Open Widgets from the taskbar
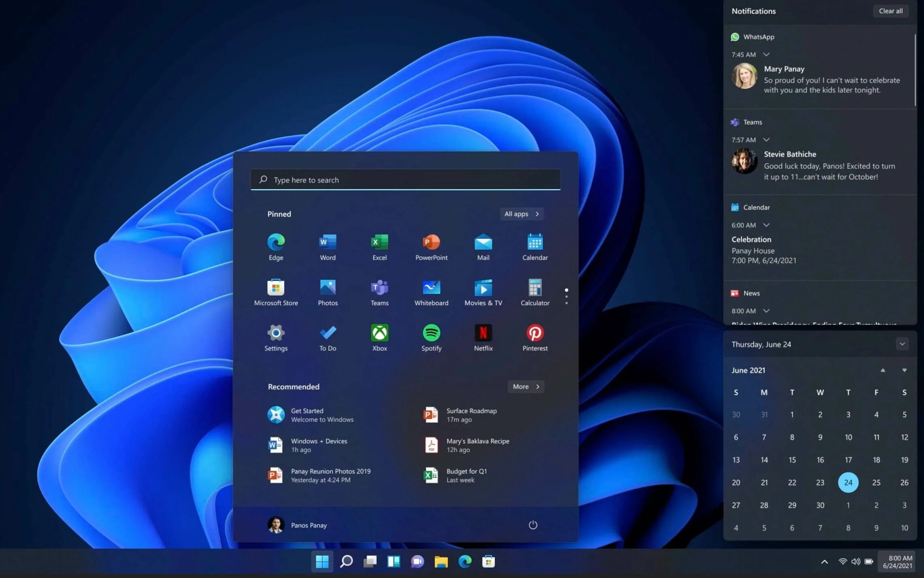924x578 pixels. point(394,561)
